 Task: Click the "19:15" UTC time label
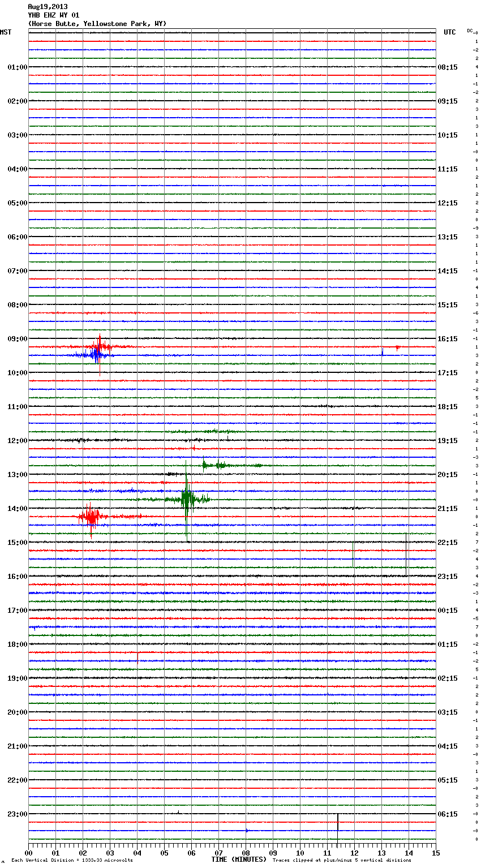448,441
